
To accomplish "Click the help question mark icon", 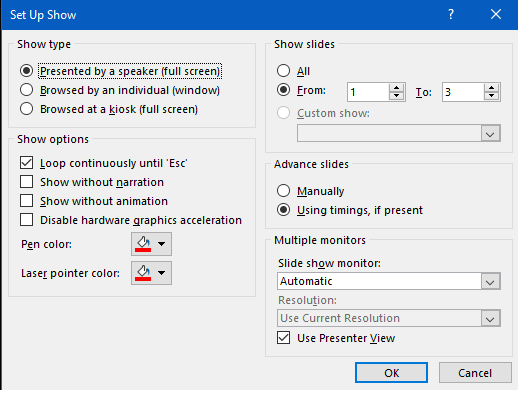I will [x=451, y=14].
